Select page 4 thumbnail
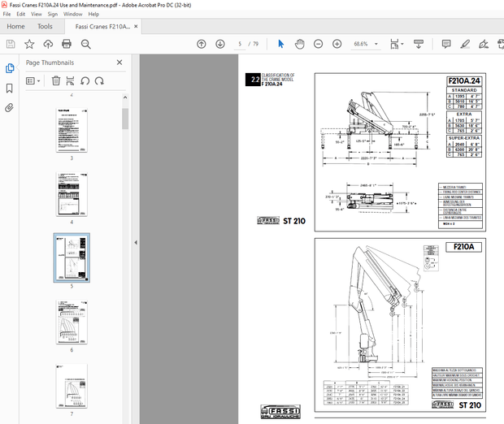The width and height of the screenshot is (504, 424). 72,194
